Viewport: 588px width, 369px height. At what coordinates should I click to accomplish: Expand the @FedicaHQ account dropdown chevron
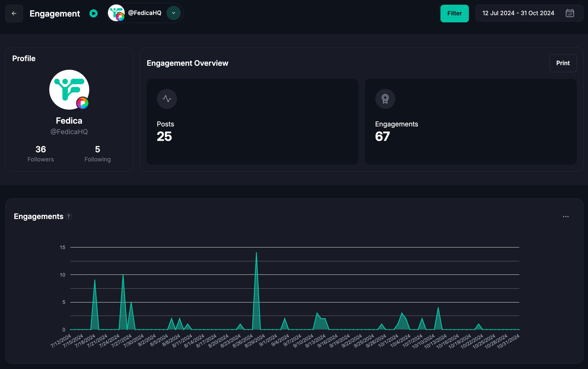click(x=173, y=13)
